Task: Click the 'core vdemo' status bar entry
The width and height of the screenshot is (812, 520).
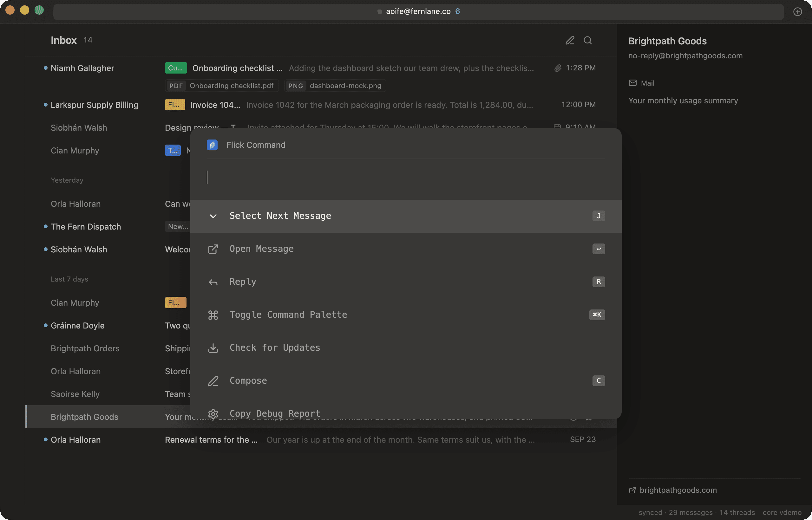Action: point(782,513)
